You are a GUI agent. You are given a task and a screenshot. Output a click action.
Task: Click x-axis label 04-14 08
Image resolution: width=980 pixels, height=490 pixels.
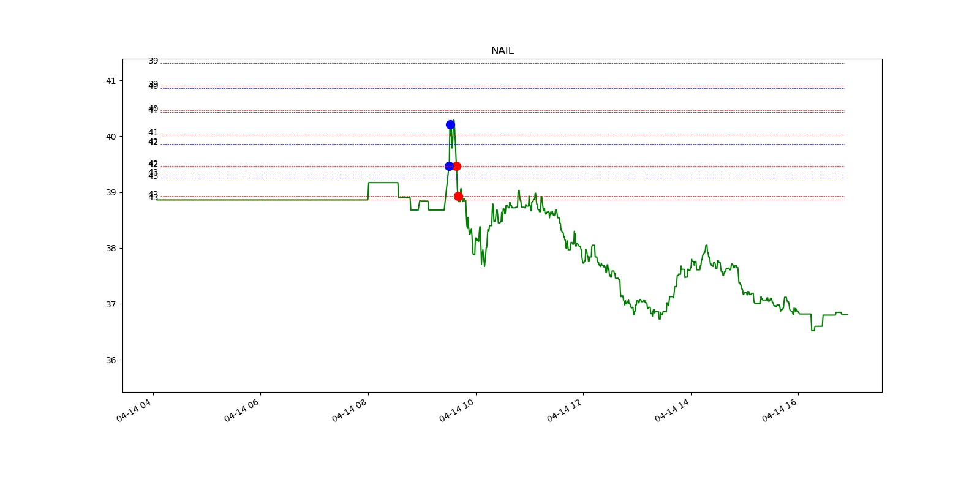(x=350, y=410)
